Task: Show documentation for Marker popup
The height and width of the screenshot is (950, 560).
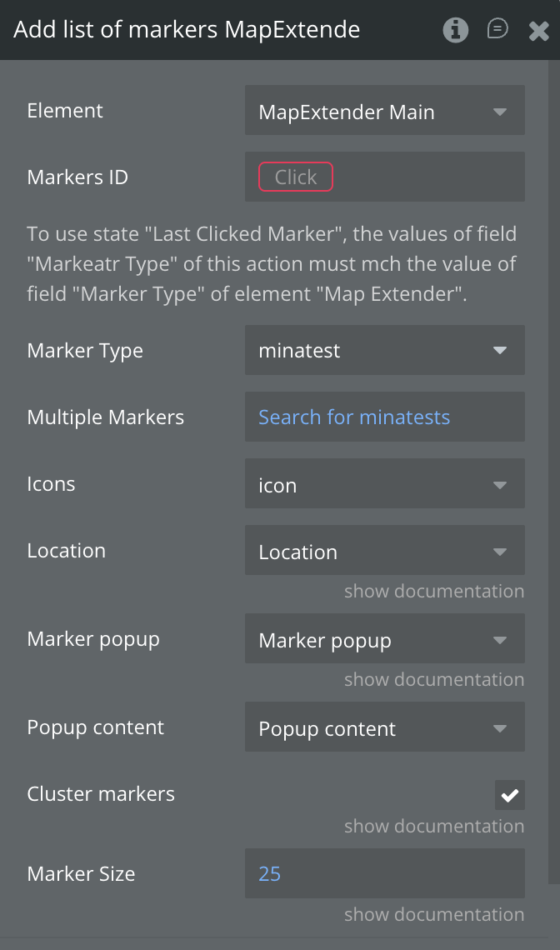Action: [x=434, y=680]
